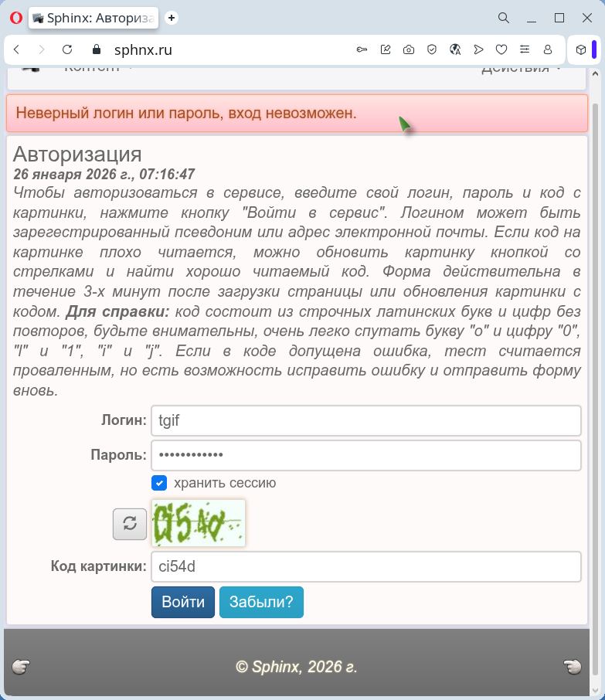Open the user profile menu
605x700 pixels.
pos(548,49)
